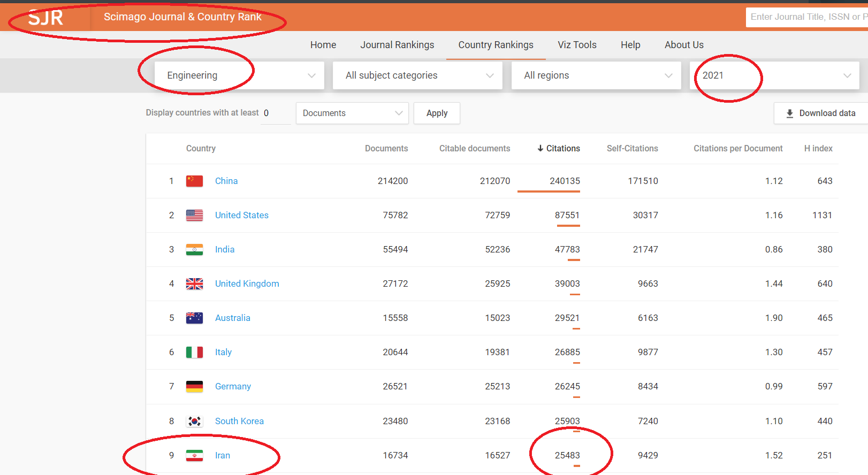Open the All regions dropdown

[x=596, y=75]
